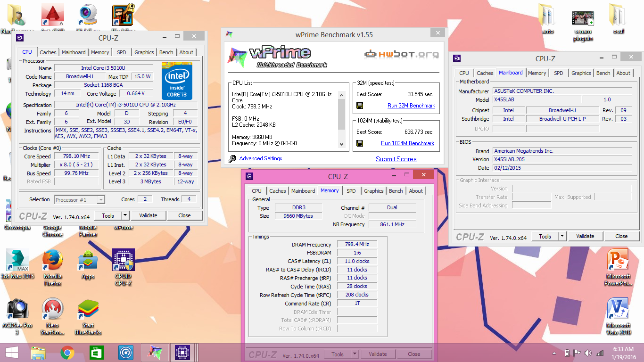Click the 11.0 clocks CAS# Latency value

[x=357, y=261]
